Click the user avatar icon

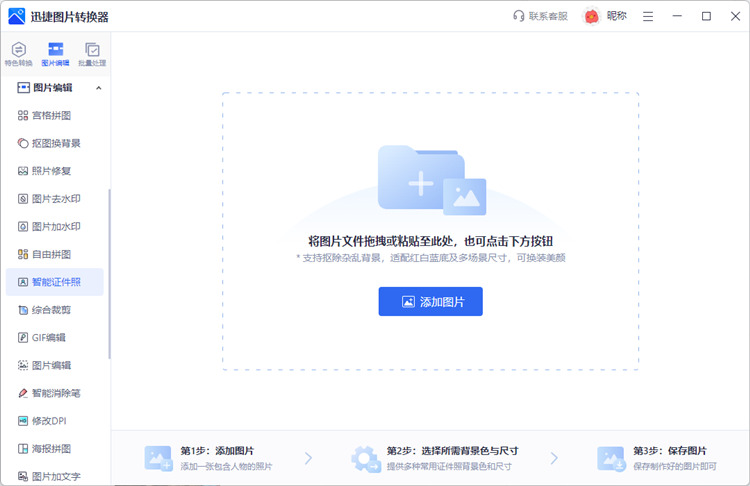(592, 16)
